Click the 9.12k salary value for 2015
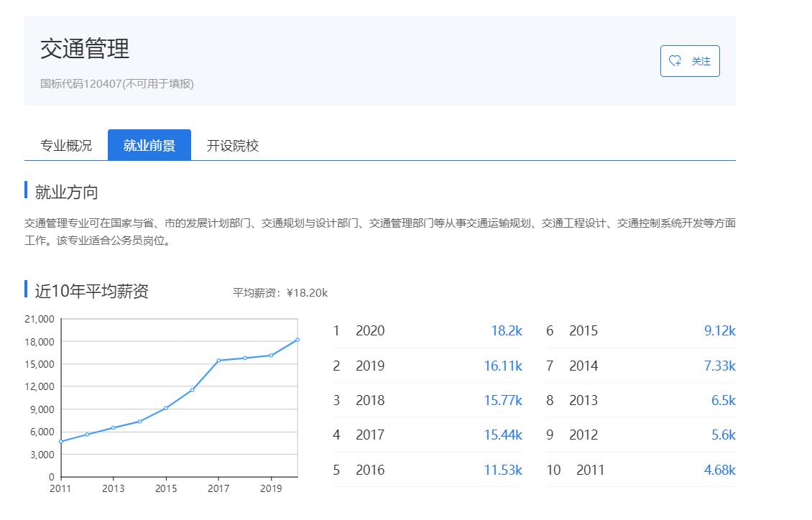 tap(720, 330)
